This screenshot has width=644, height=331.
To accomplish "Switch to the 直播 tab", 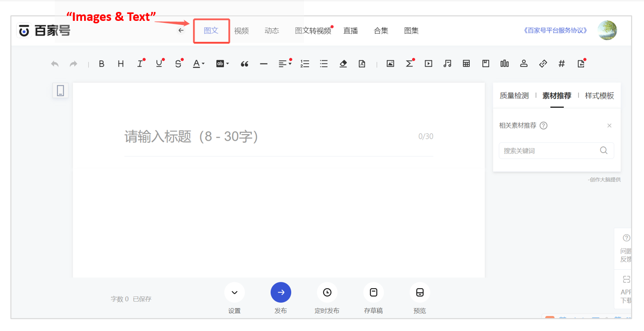I will pos(351,31).
